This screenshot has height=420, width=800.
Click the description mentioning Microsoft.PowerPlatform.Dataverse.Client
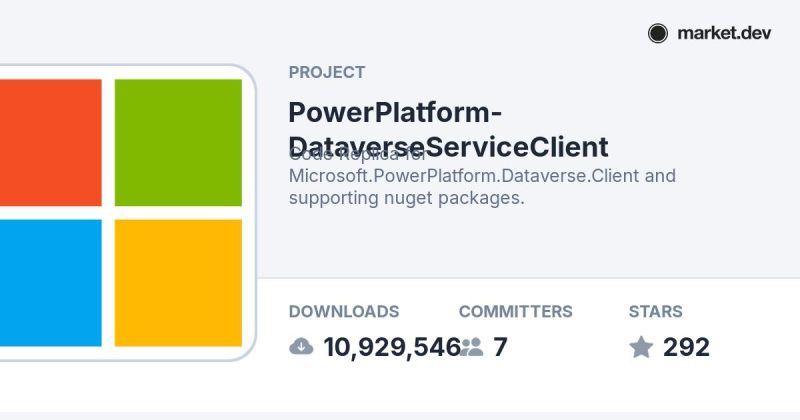(482, 176)
